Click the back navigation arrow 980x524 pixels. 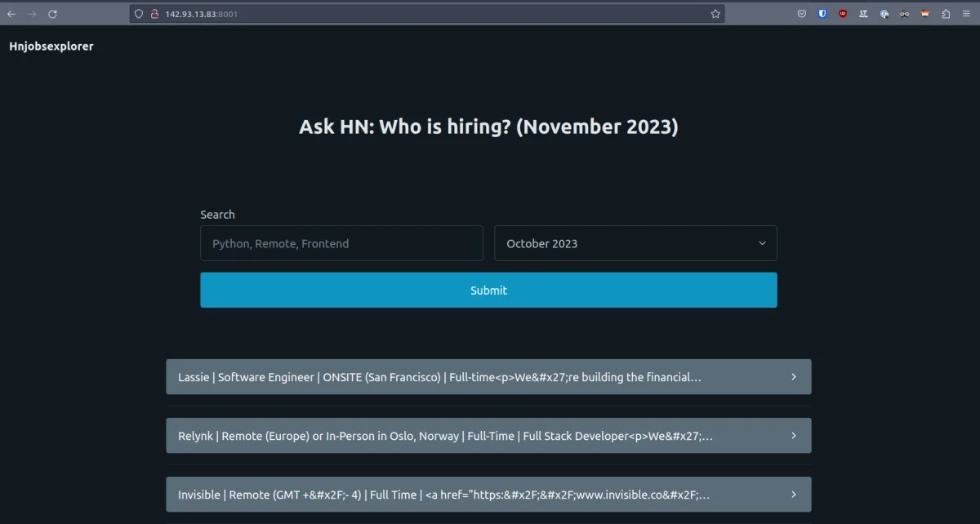11,13
